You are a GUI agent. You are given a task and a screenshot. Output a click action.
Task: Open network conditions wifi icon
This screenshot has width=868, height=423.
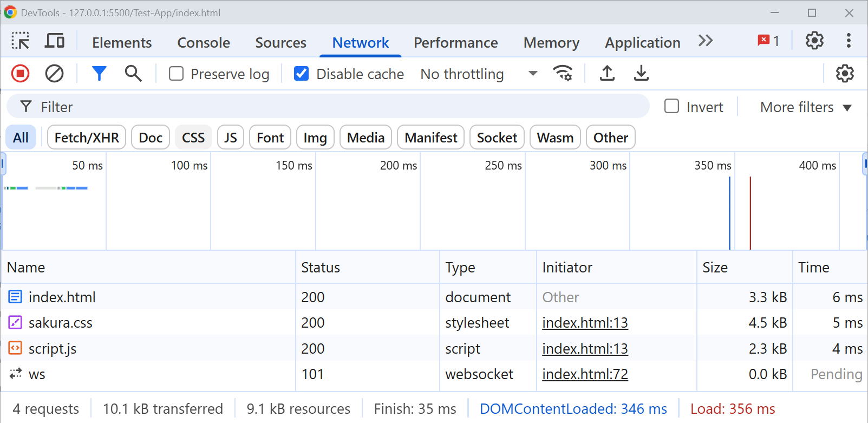[563, 73]
